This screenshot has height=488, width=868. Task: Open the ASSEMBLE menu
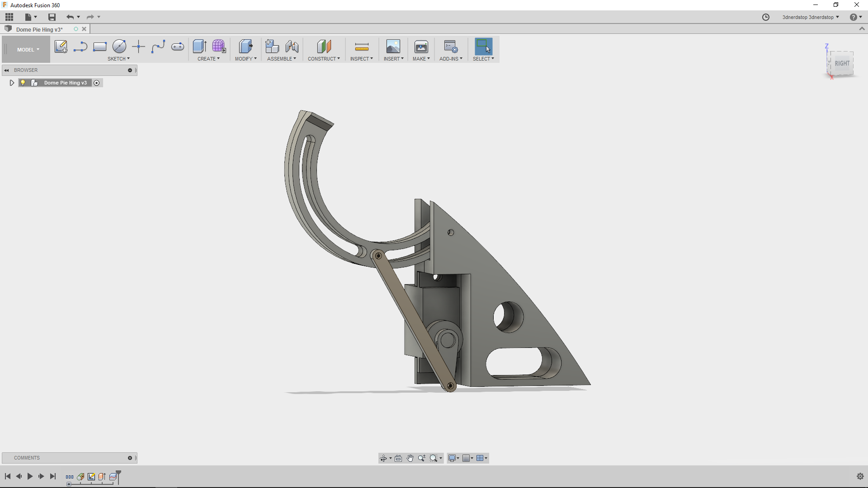[x=282, y=59]
